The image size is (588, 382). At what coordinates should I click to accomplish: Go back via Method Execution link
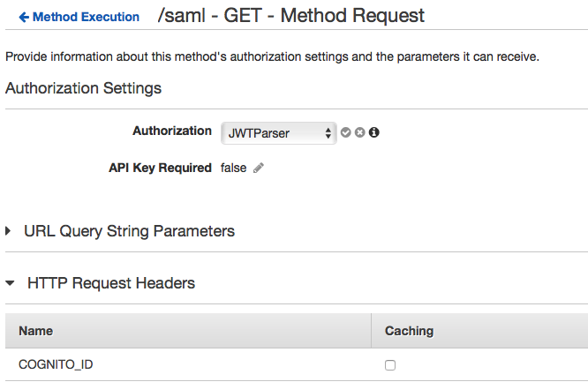click(x=86, y=17)
